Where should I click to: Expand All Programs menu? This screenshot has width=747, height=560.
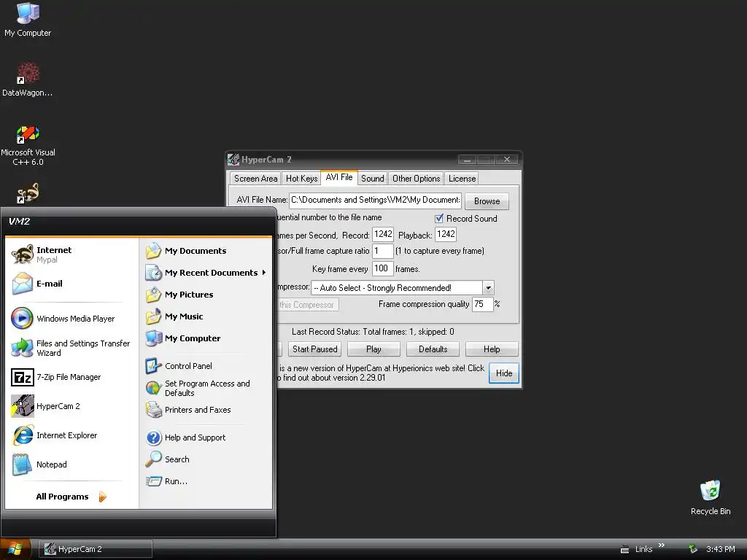[71, 497]
